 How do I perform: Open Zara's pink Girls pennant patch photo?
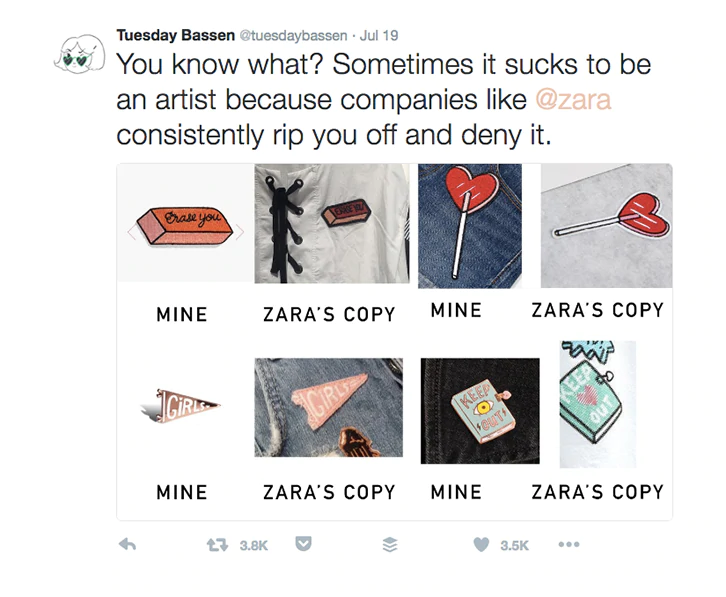(x=329, y=407)
